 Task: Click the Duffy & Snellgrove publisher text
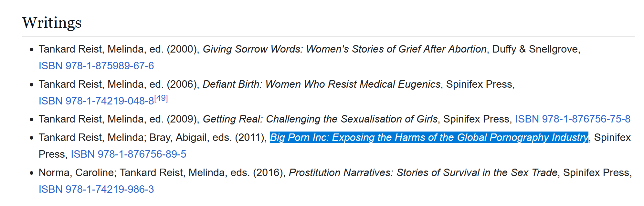click(x=535, y=49)
